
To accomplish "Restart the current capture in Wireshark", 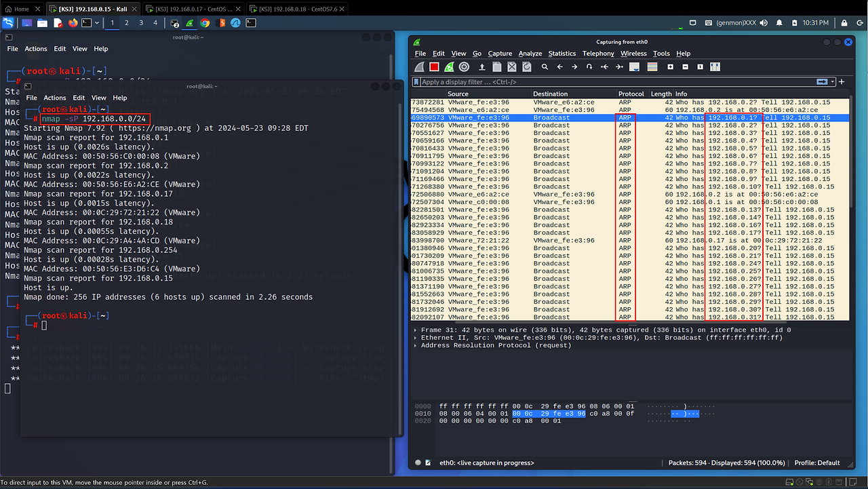I will tap(449, 67).
